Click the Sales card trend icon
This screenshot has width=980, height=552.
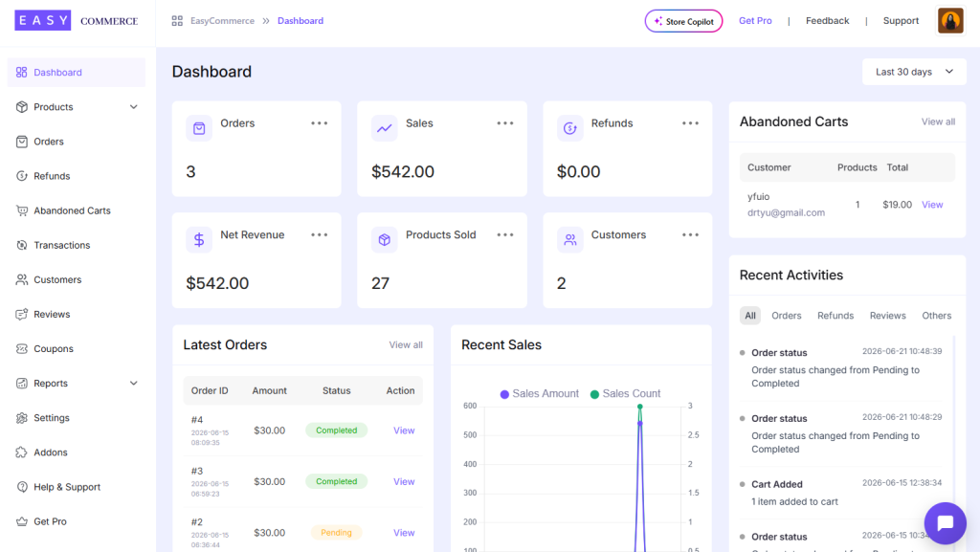385,128
